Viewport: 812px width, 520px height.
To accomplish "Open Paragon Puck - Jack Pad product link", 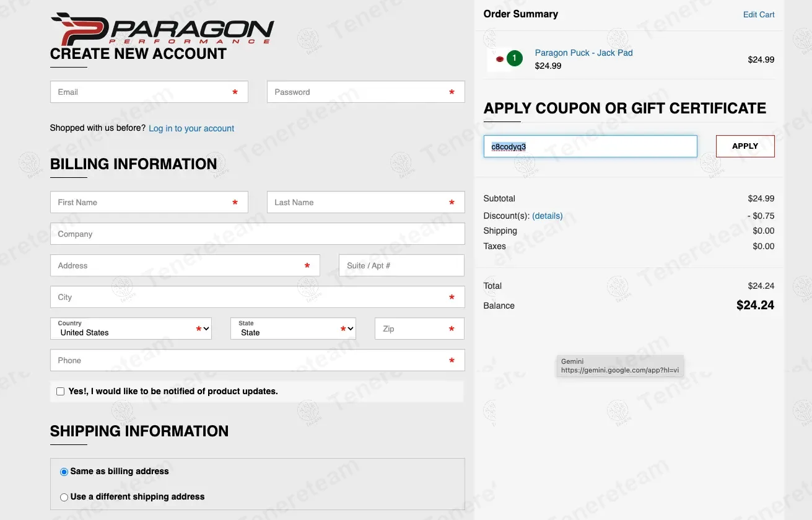I will [x=583, y=53].
